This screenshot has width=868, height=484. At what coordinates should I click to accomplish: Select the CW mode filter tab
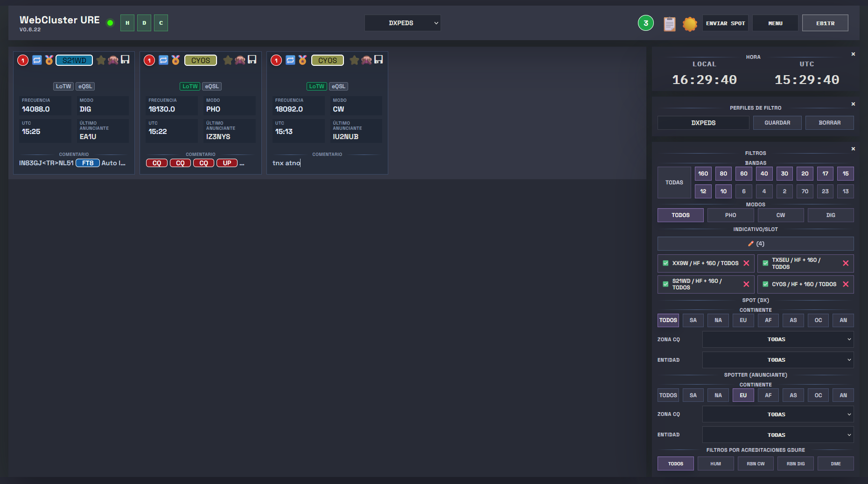[780, 215]
